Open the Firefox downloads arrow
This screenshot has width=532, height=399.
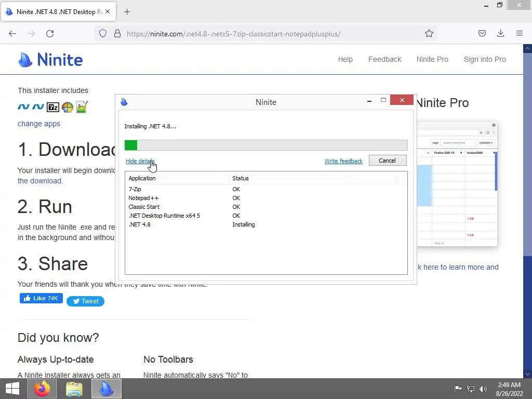(500, 33)
